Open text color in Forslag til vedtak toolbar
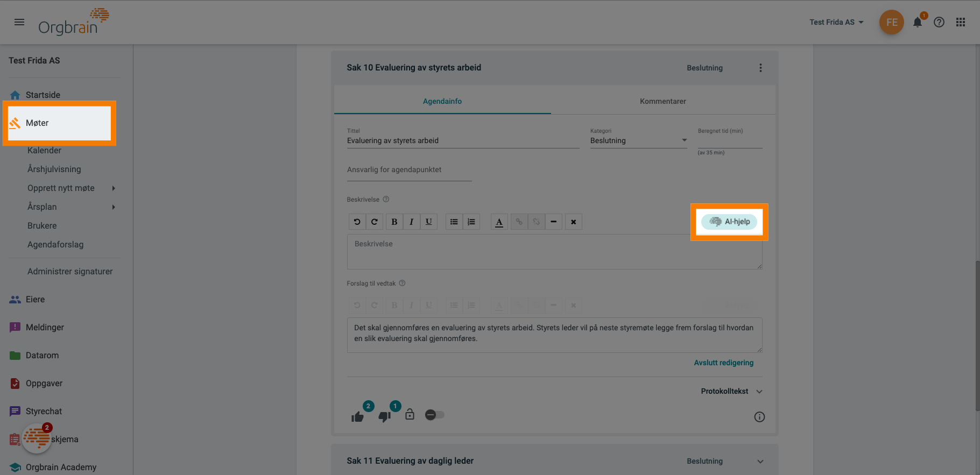The height and width of the screenshot is (475, 980). click(499, 306)
